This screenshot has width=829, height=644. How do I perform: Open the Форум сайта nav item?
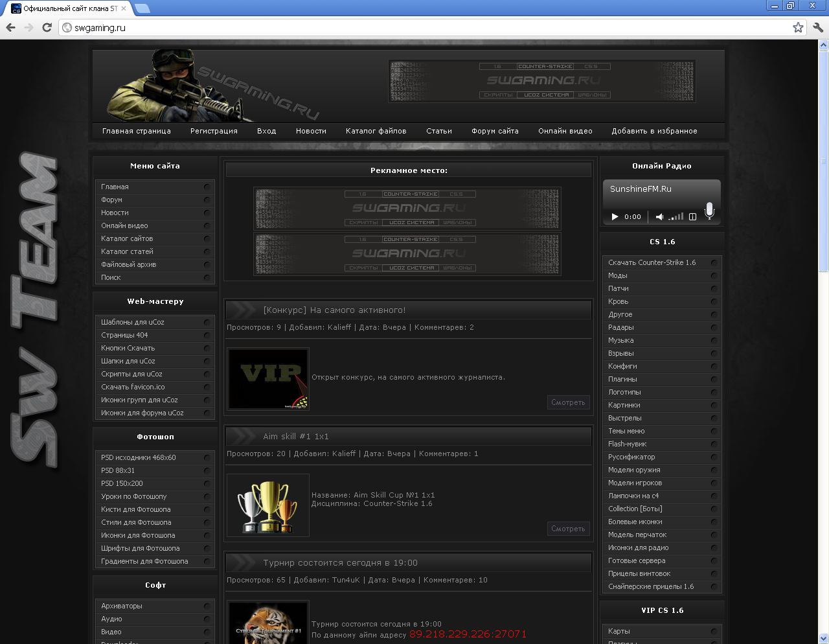[x=495, y=131]
